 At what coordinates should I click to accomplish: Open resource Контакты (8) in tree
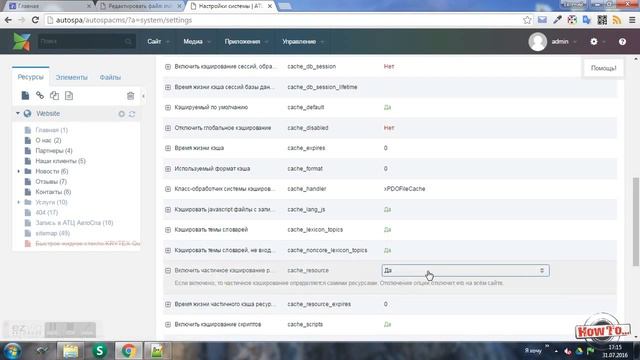pos(53,192)
